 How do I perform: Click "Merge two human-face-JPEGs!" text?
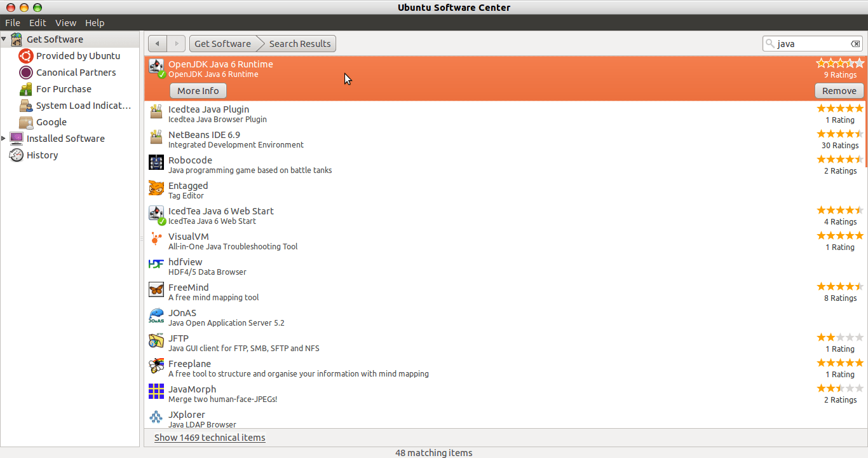[222, 399]
